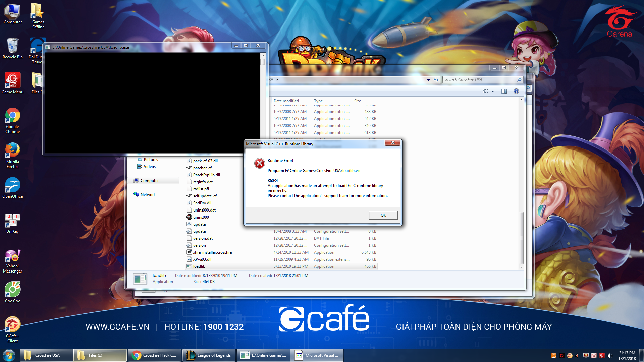Launch Cốc Cốc browser shortcut
The image size is (644, 362).
pos(13,292)
